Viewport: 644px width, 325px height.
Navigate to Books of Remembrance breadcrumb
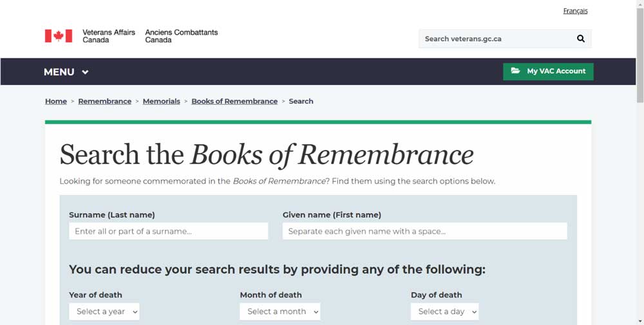tap(234, 101)
